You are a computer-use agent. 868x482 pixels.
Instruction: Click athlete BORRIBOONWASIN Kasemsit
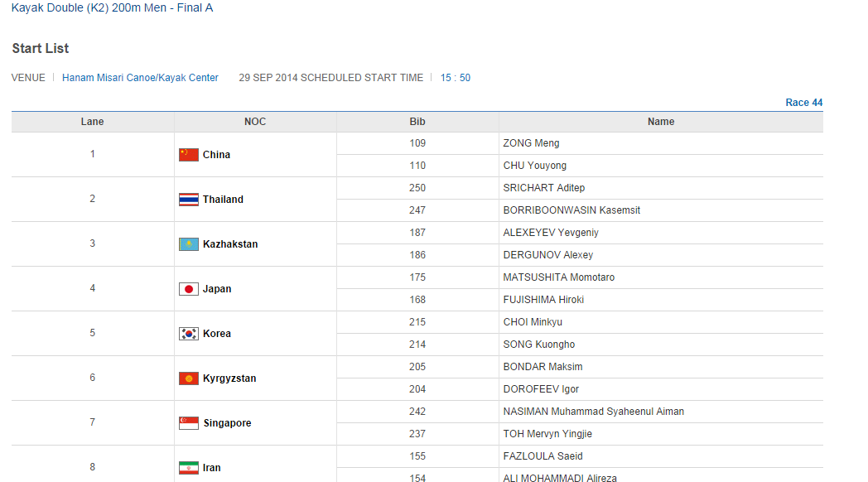[x=571, y=210]
